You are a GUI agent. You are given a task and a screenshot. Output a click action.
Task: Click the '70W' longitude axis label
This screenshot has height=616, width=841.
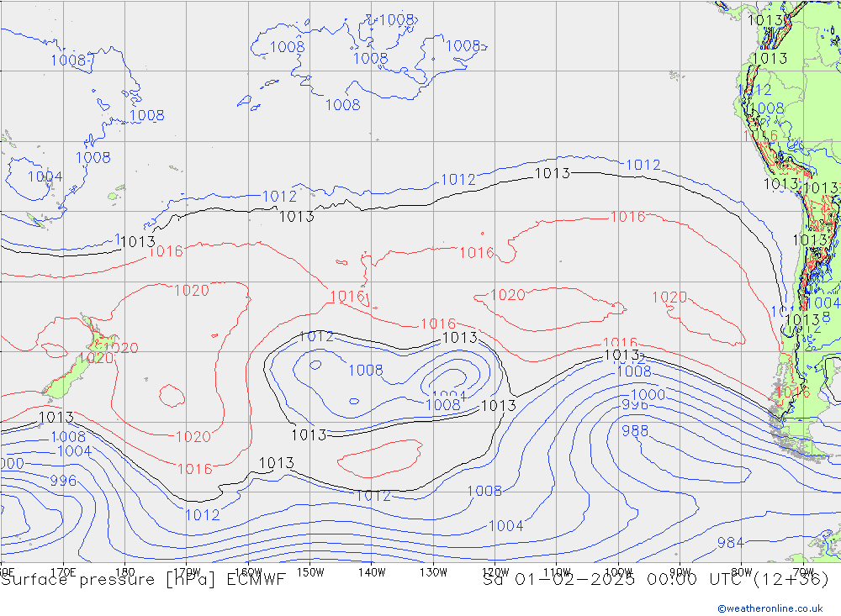click(x=803, y=571)
